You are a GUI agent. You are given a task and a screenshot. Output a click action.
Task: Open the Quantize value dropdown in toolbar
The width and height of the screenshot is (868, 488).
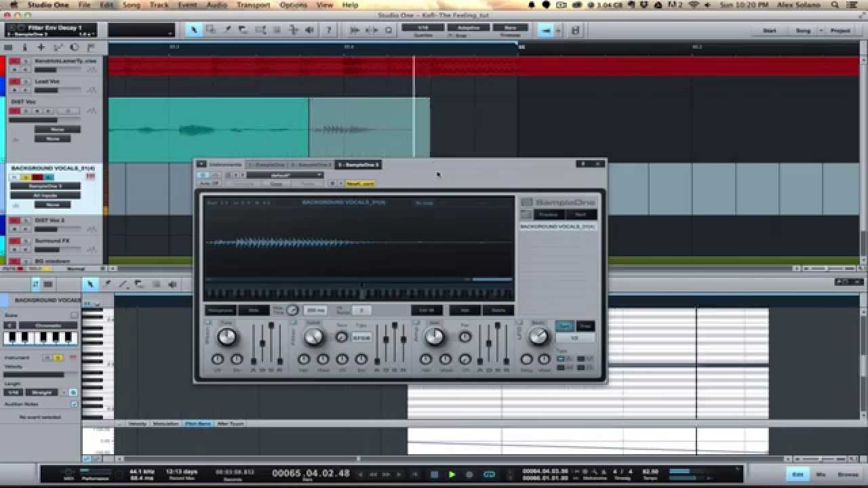coord(422,28)
